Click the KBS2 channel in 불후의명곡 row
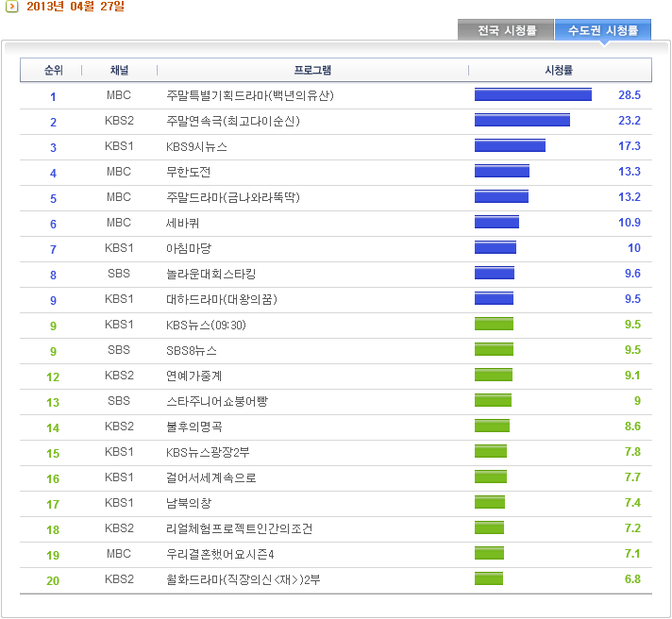Image resolution: width=672 pixels, height=619 pixels. pos(119,427)
